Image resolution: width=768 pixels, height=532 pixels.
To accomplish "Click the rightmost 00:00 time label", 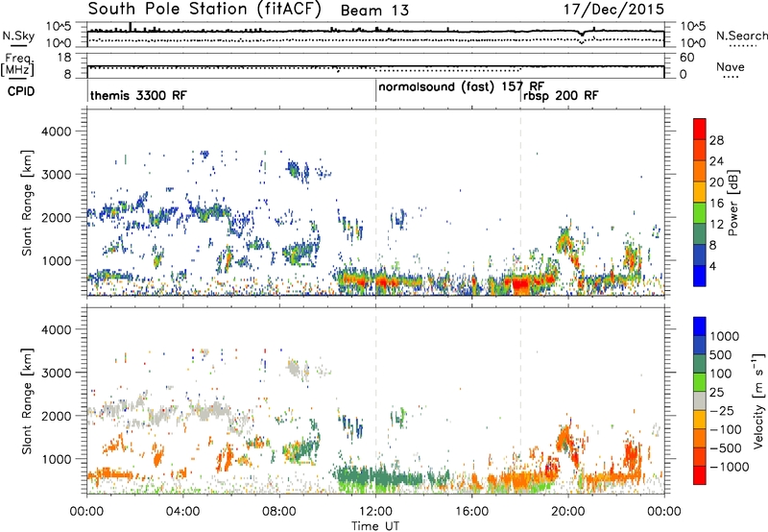I will coord(664,512).
